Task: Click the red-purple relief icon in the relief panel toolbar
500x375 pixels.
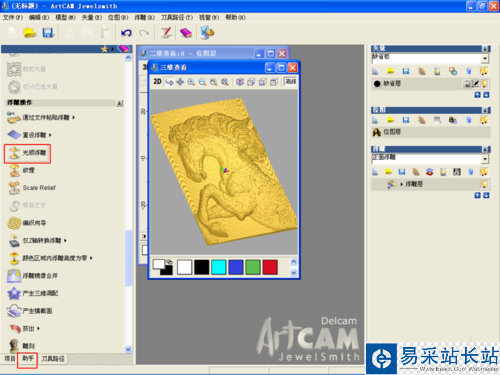Action: 430,172
